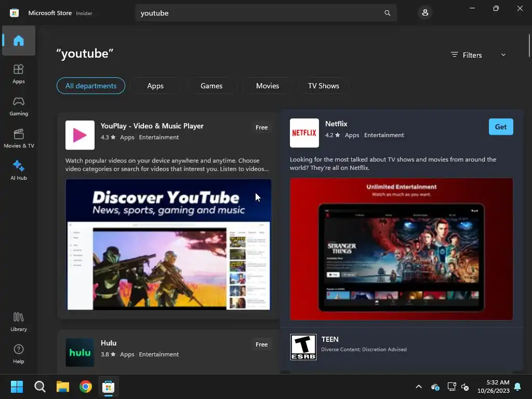
Task: Select the All departments filter tab
Action: 91,86
